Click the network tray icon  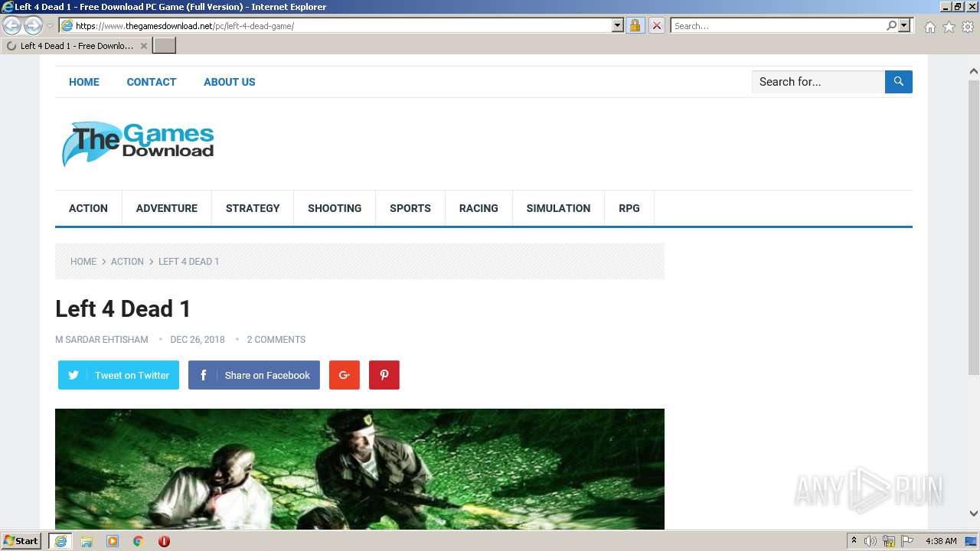point(889,541)
